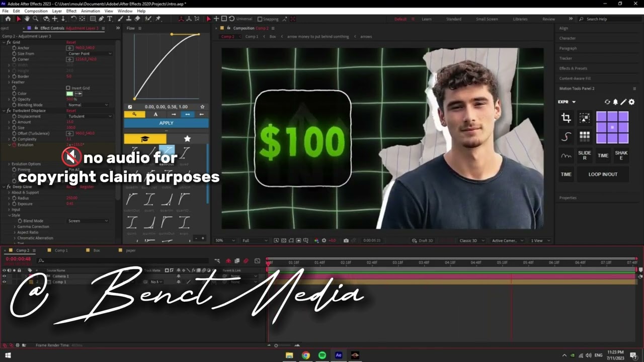The height and width of the screenshot is (362, 644).
Task: Select the Puppet Pin tool
Action: (x=158, y=19)
